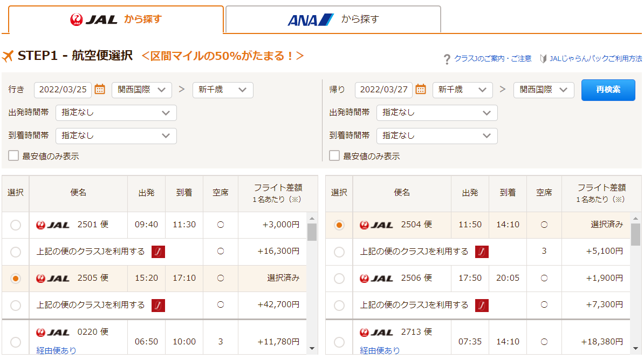Viewport: 644px width, 359px height.
Task: Switch to the ANA から探す tab
Action: (x=333, y=19)
